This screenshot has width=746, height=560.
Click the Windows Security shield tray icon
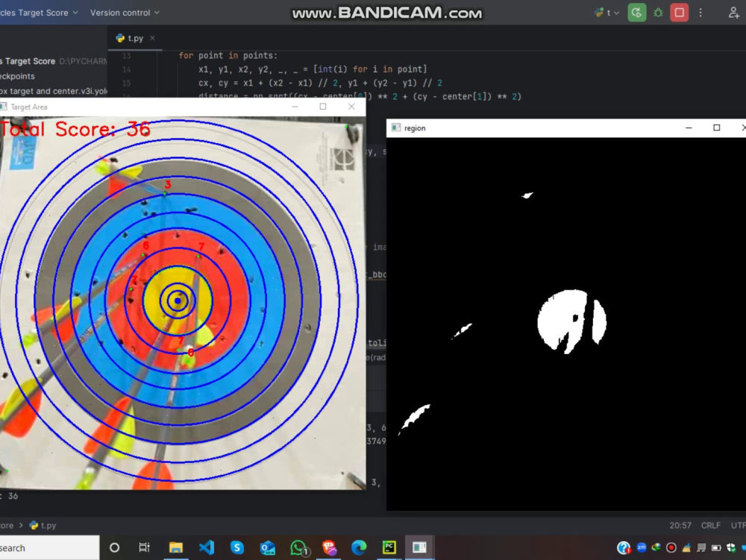731,547
